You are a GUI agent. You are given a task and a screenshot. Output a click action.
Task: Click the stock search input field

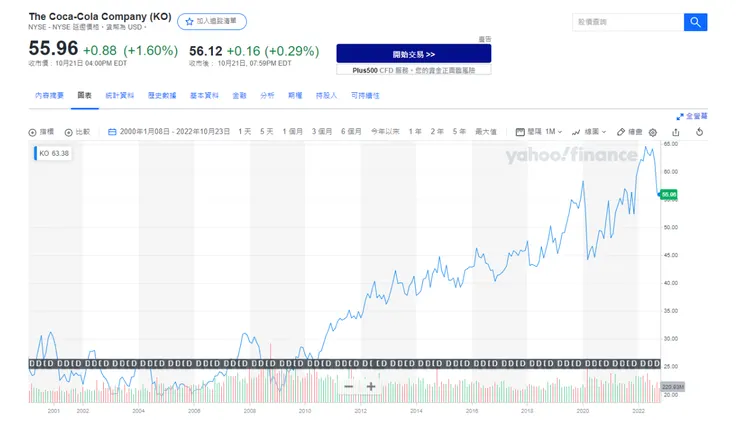point(627,22)
